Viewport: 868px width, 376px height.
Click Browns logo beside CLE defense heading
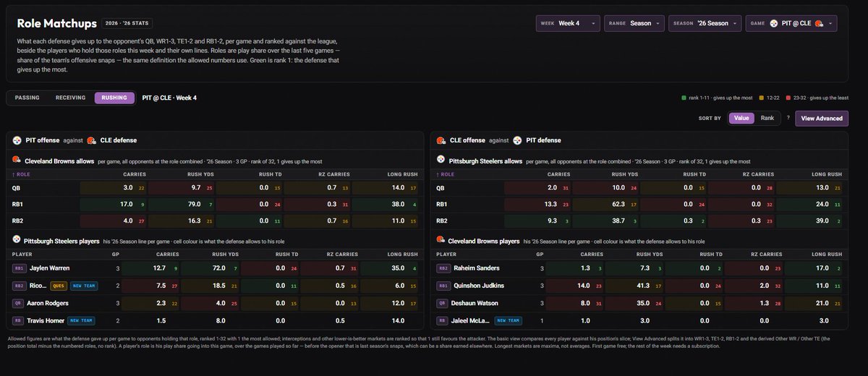pyautogui.click(x=91, y=140)
